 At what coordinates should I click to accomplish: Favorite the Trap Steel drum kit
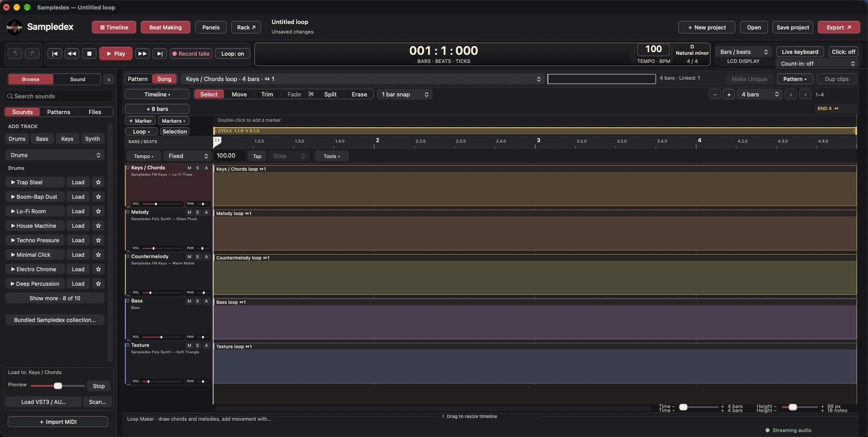point(98,182)
